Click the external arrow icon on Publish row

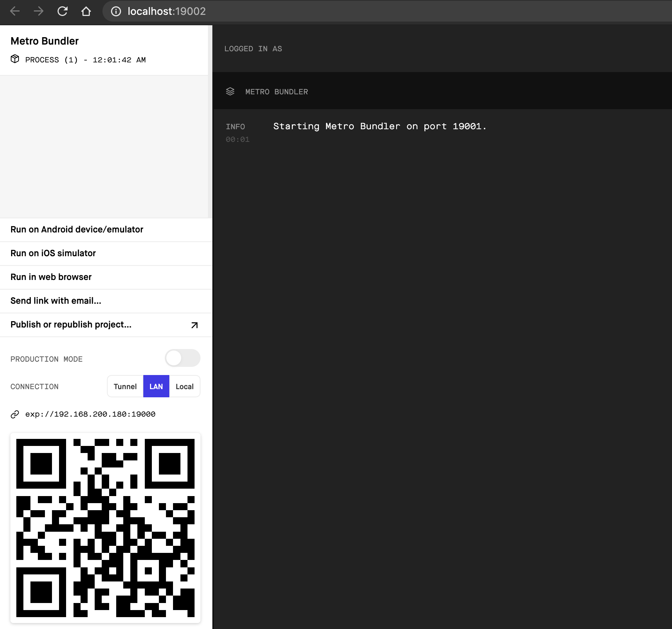[x=195, y=325]
